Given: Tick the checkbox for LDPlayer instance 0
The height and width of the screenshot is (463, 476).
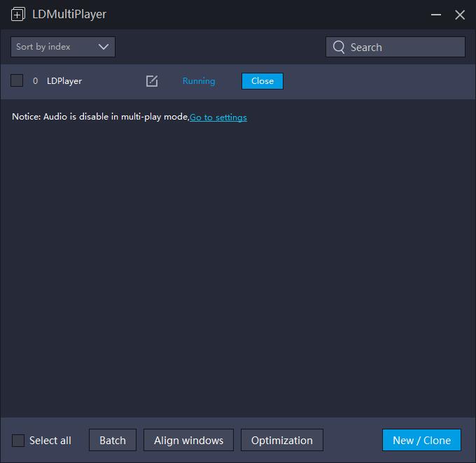Looking at the screenshot, I should [x=17, y=80].
